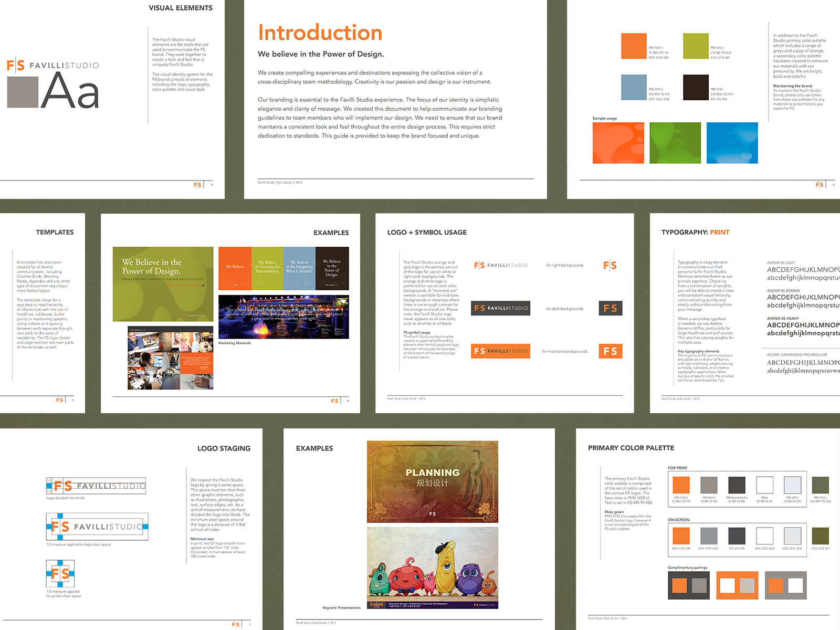Click the 'for mid-tone backgrounds' label

[x=564, y=351]
